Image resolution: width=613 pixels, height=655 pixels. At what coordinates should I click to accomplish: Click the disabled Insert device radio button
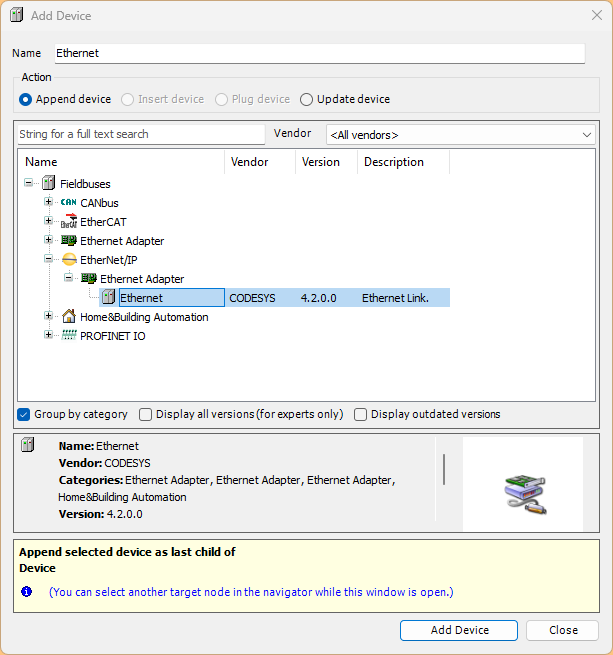coord(127,99)
